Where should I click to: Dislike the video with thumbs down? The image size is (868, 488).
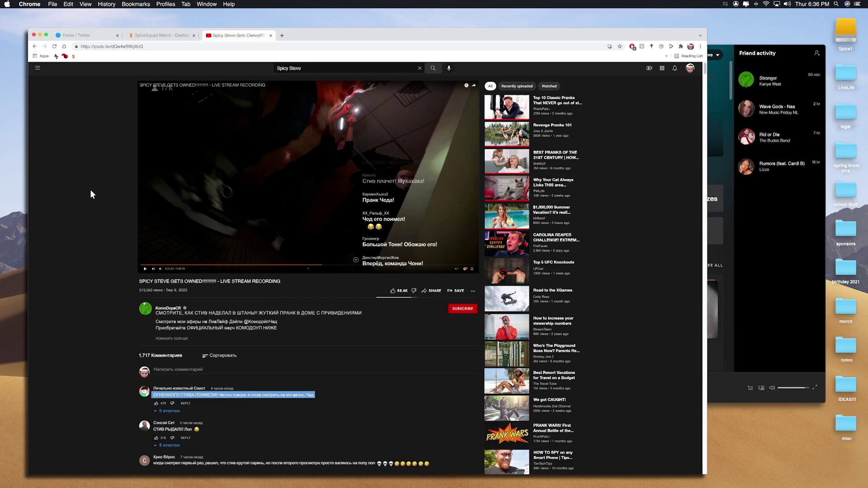[x=414, y=291]
